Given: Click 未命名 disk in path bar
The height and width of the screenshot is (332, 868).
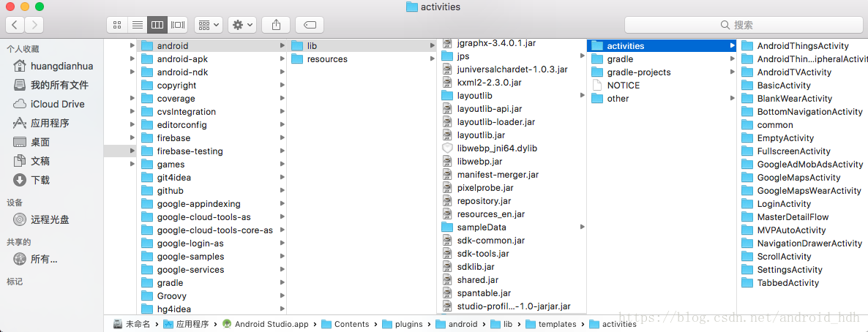Looking at the screenshot, I should (131, 324).
